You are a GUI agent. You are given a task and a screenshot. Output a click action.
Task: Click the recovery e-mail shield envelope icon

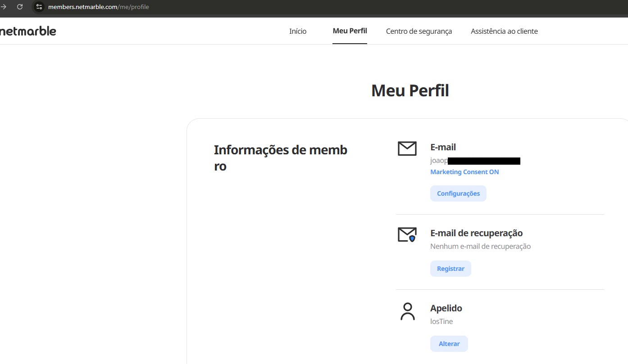pyautogui.click(x=407, y=234)
